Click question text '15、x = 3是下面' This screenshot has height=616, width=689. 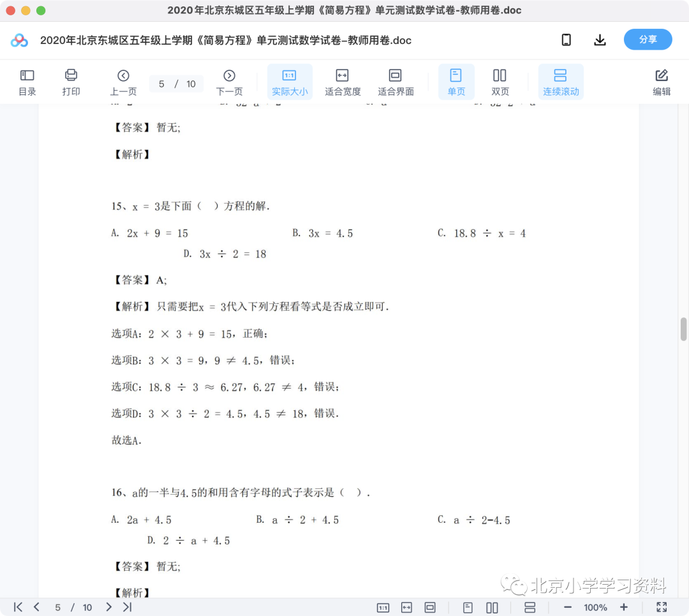tap(191, 206)
